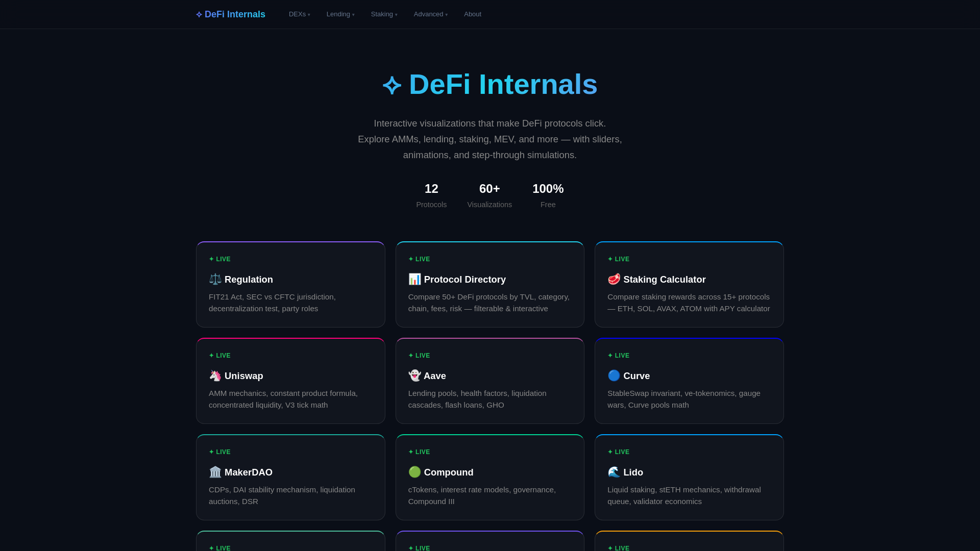The width and height of the screenshot is (980, 551).
Task: Click description 'Compare 50+ DeFi protocols'
Action: click(489, 303)
